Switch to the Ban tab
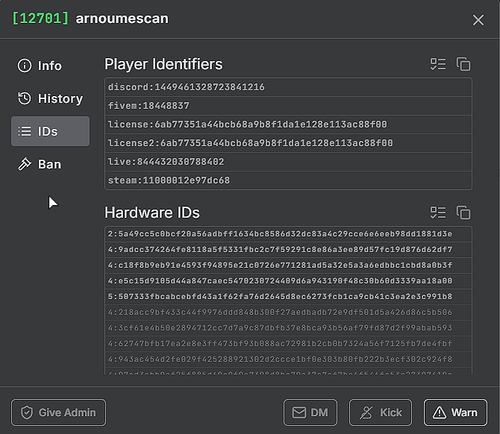Screen dimensions: 500x434 tap(50, 164)
